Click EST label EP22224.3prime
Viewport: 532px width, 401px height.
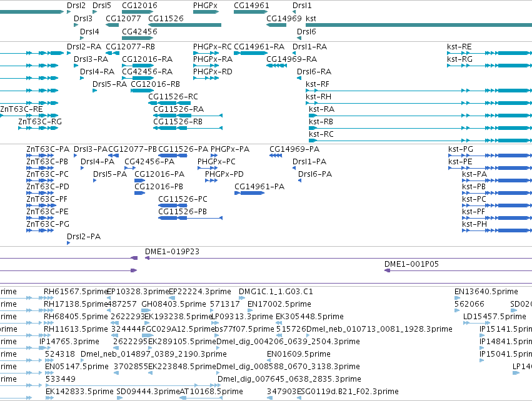point(200,292)
